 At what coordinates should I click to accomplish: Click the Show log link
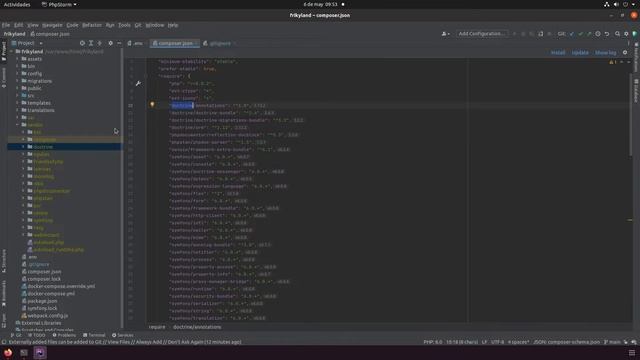point(605,53)
